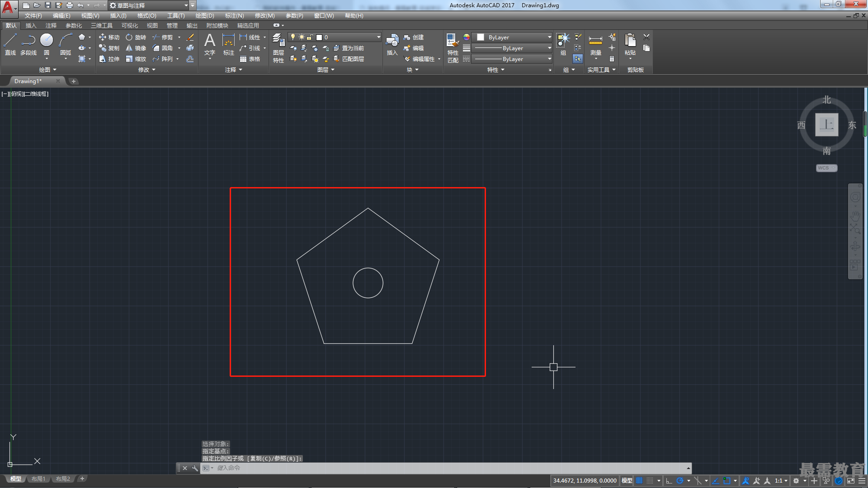Select the Polyline (多段线) tool
This screenshot has width=868, height=488.
(28, 44)
